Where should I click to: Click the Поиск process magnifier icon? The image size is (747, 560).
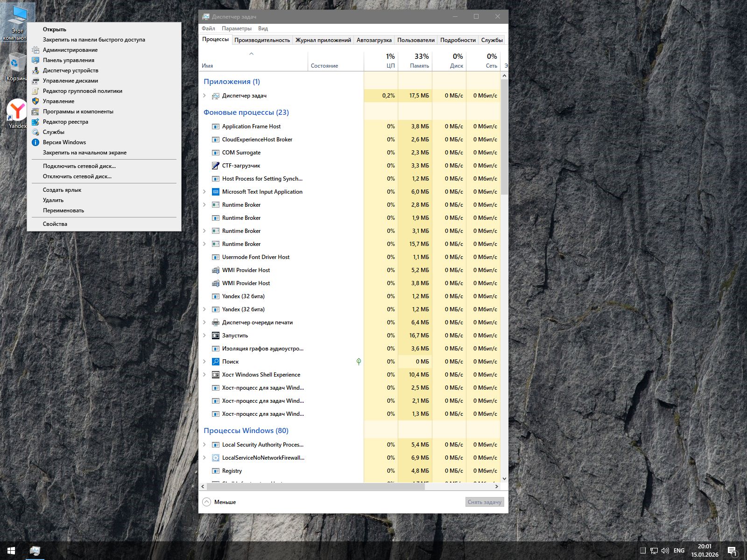click(x=215, y=362)
